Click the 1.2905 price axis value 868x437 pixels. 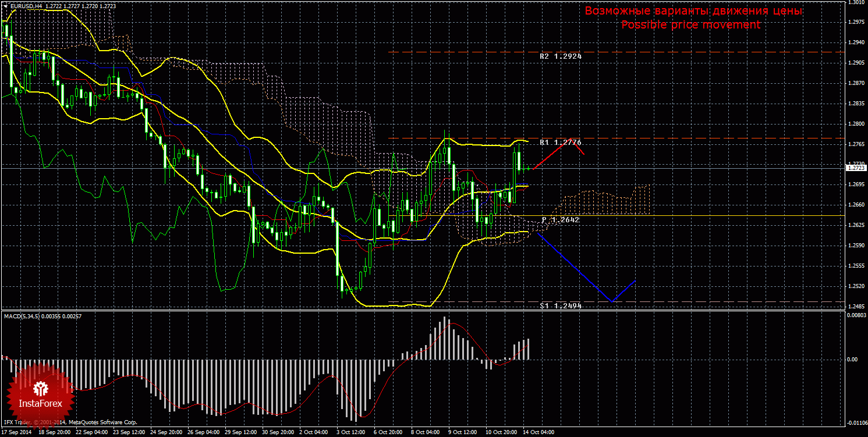856,63
